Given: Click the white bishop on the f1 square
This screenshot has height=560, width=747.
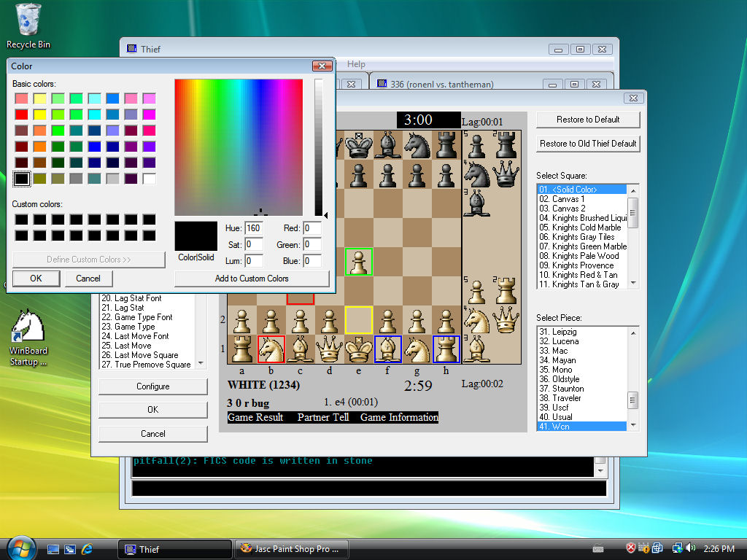Looking at the screenshot, I should pos(388,349).
